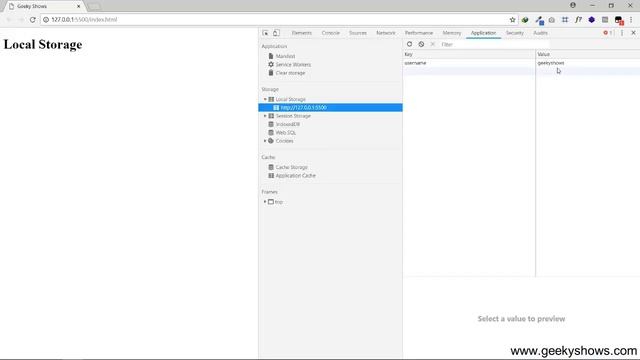Screen dimensions: 640x360
Task: Expand the top frame tree arrow
Action: [x=265, y=202]
